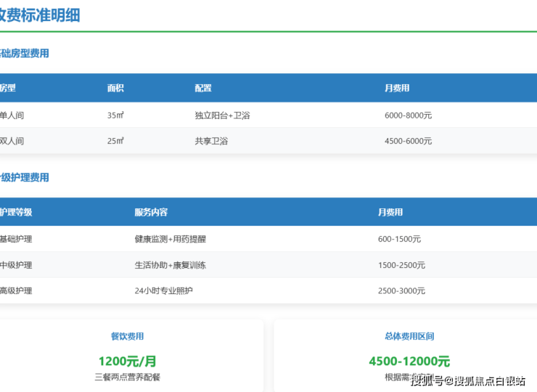Screen dimensions: 537x392
Task: Select the 单人间 row label
Action: [x=12, y=115]
